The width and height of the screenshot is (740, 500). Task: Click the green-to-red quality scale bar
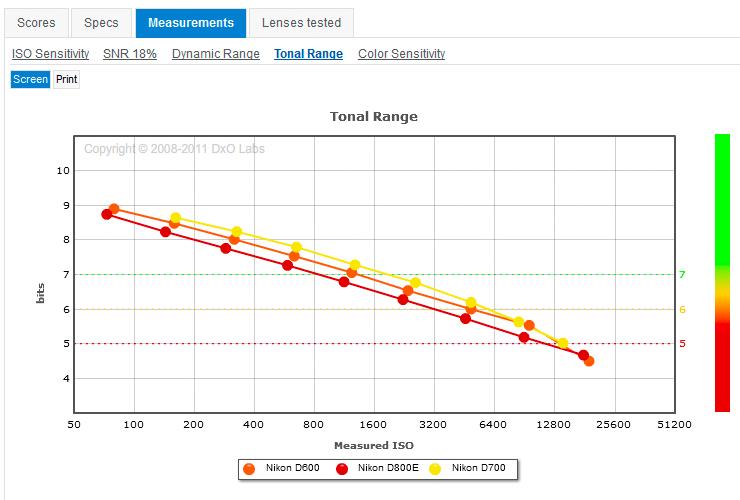[x=722, y=273]
